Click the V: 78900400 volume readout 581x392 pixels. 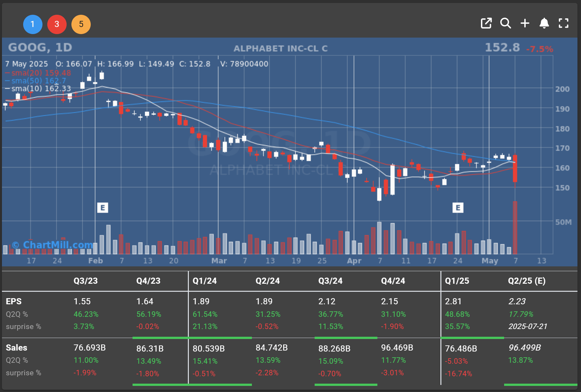244,64
